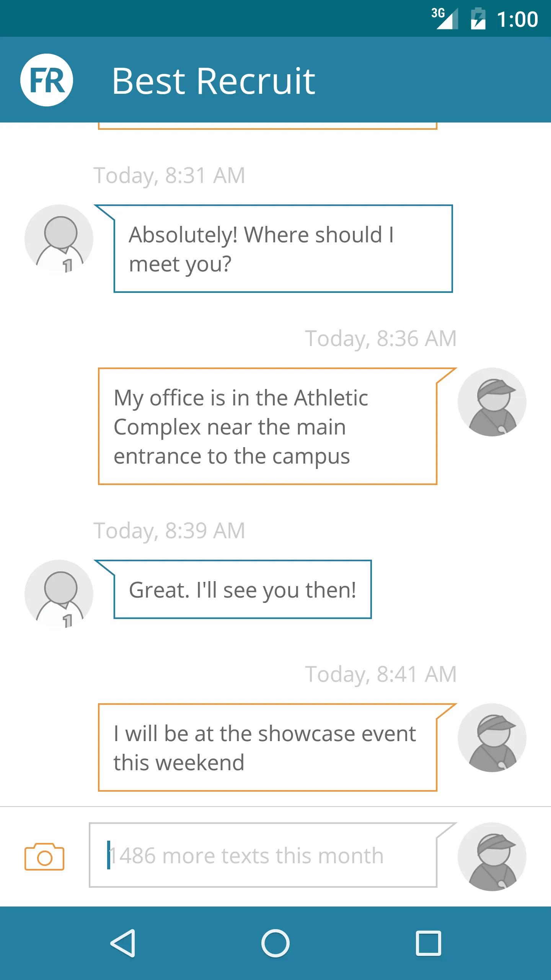This screenshot has height=980, width=551.
Task: Tap recruit avatar beside 'Great. I'll see you then!'
Action: (59, 594)
